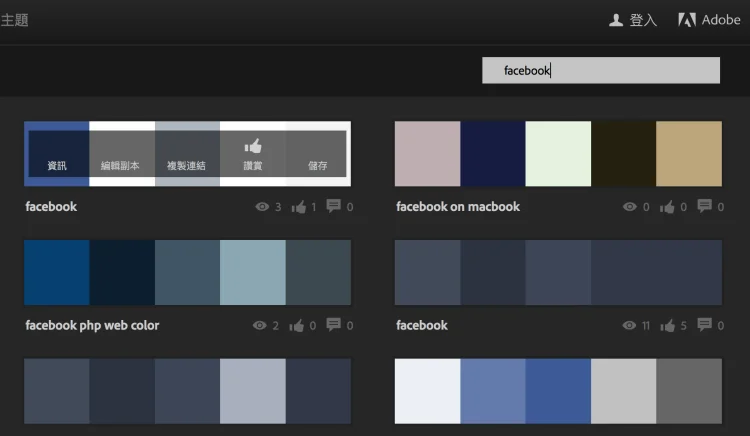Viewport: 750px width, 436px height.
Task: Click pinkish-gray swatch in facebook on macbook
Action: coord(428,153)
